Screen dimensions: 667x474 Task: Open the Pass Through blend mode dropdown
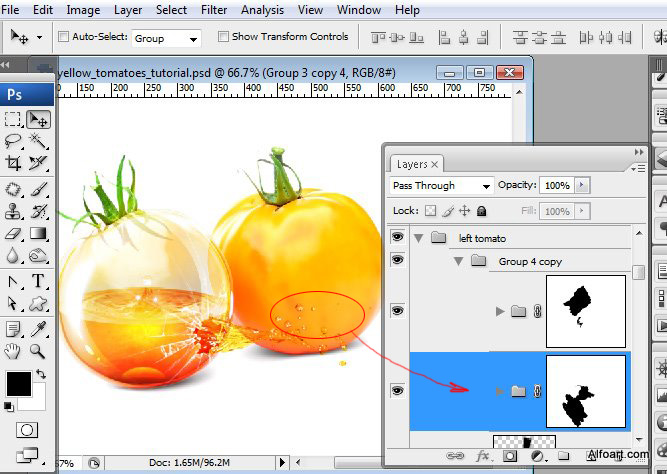click(x=441, y=186)
